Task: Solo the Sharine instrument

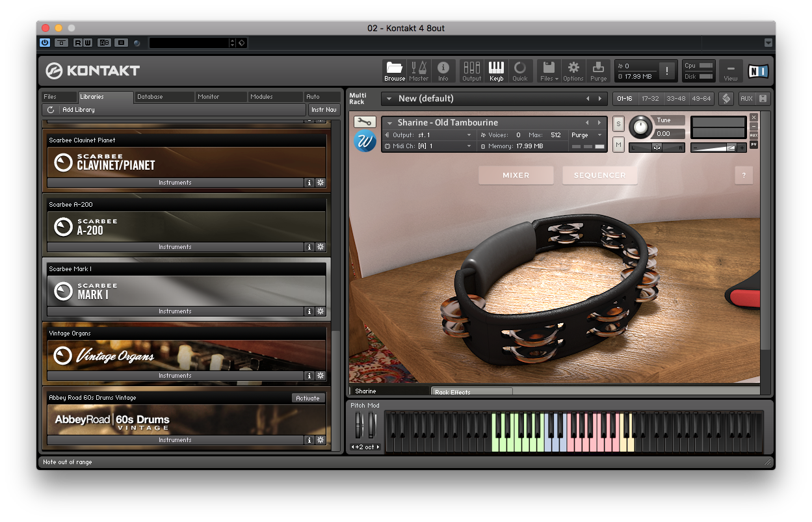Action: coord(618,124)
